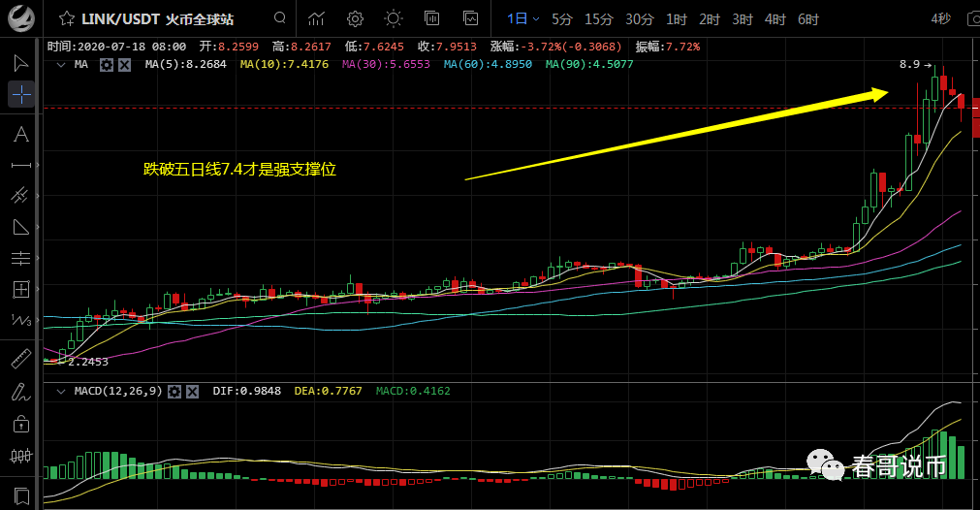Viewport: 980px width, 510px height.
Task: Favorite LINK/USDT with the star icon
Action: 66,18
